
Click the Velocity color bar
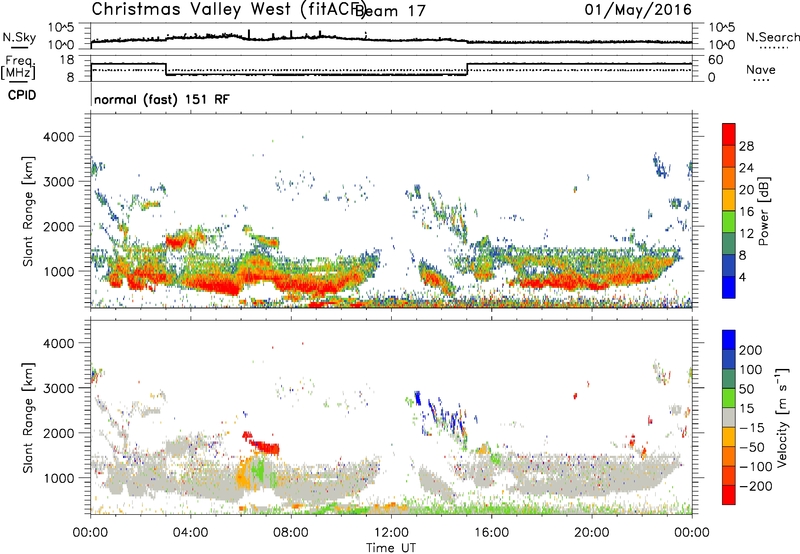[x=729, y=417]
